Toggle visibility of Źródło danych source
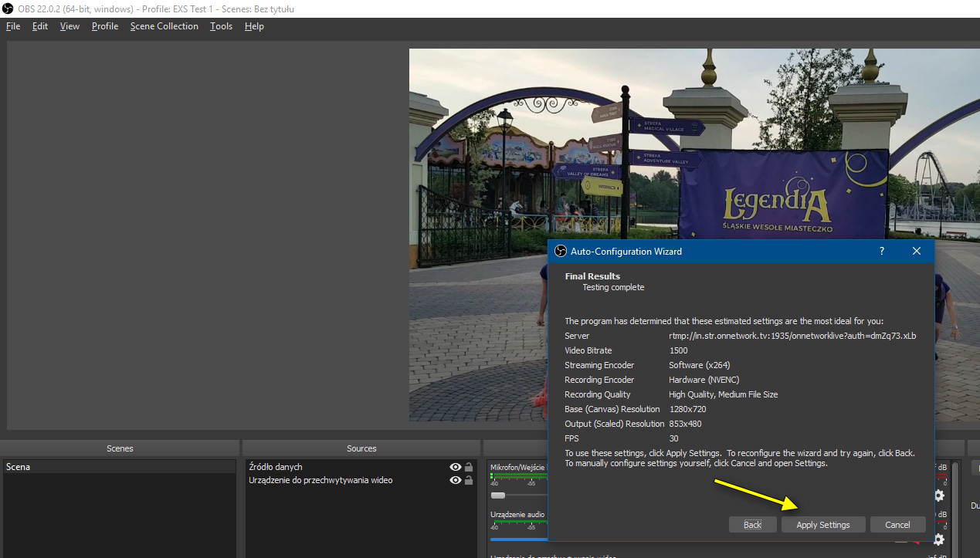 [456, 467]
